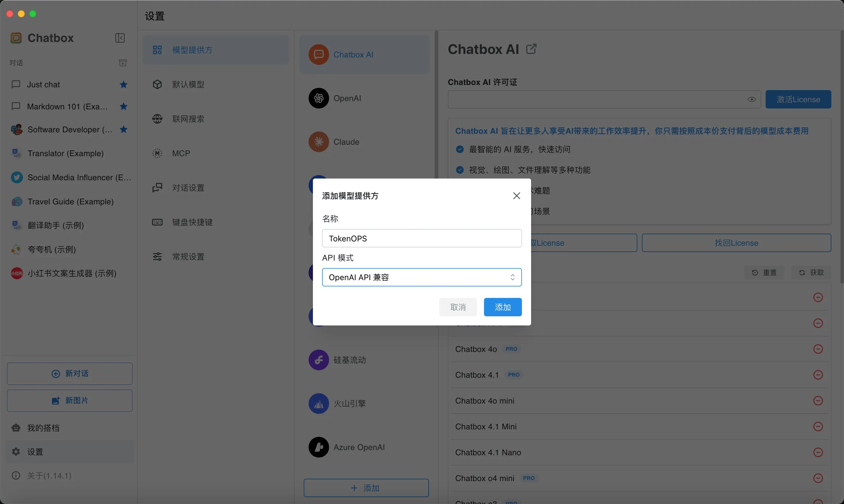Click the 名称 field containing TokenOPS
The width and height of the screenshot is (844, 504).
[x=421, y=238]
